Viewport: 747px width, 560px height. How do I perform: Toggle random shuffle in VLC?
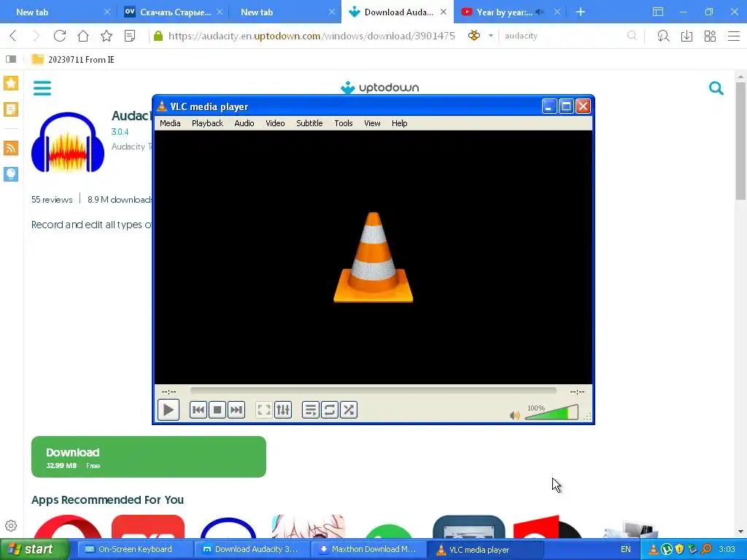tap(349, 410)
